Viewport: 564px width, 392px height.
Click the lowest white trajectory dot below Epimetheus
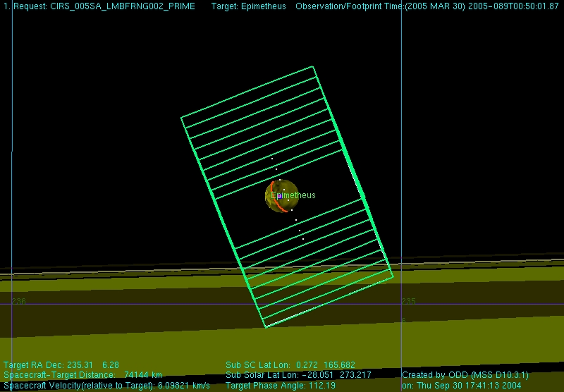pos(303,239)
